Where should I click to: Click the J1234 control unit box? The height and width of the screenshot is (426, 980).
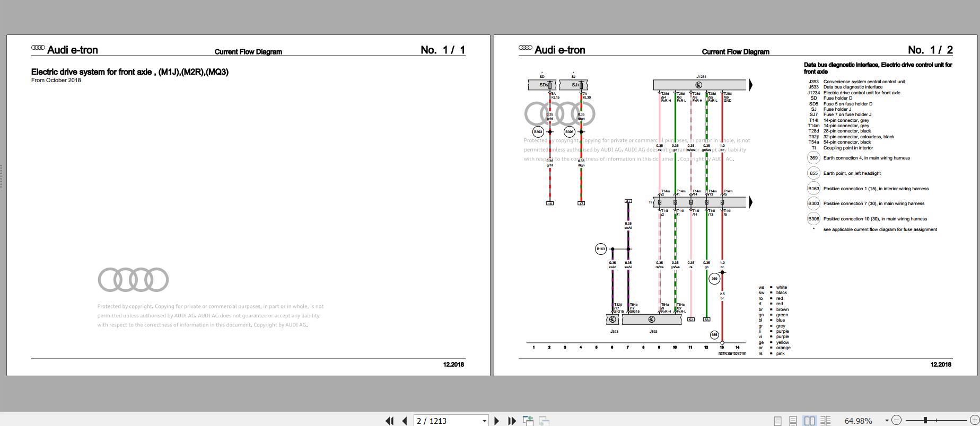699,85
